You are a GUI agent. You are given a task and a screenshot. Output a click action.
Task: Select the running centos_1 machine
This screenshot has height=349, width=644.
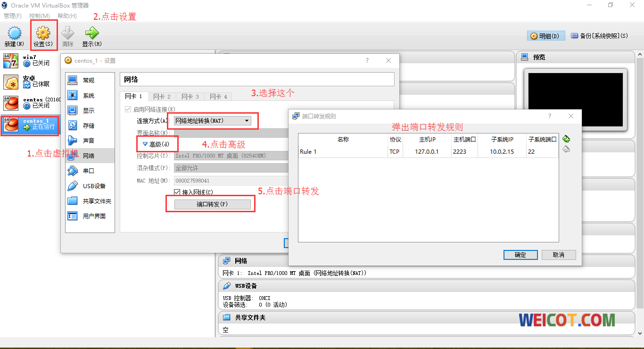30,124
